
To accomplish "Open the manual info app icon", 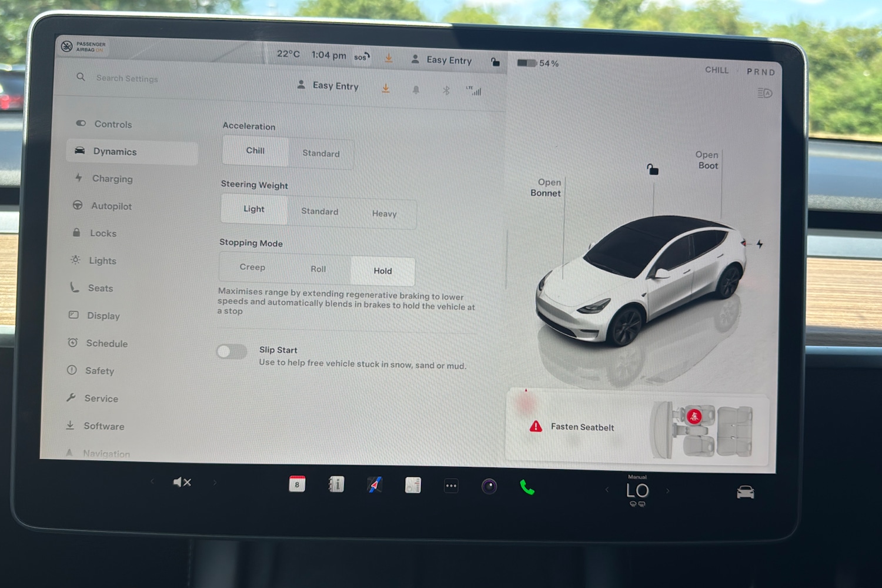I will [x=336, y=485].
